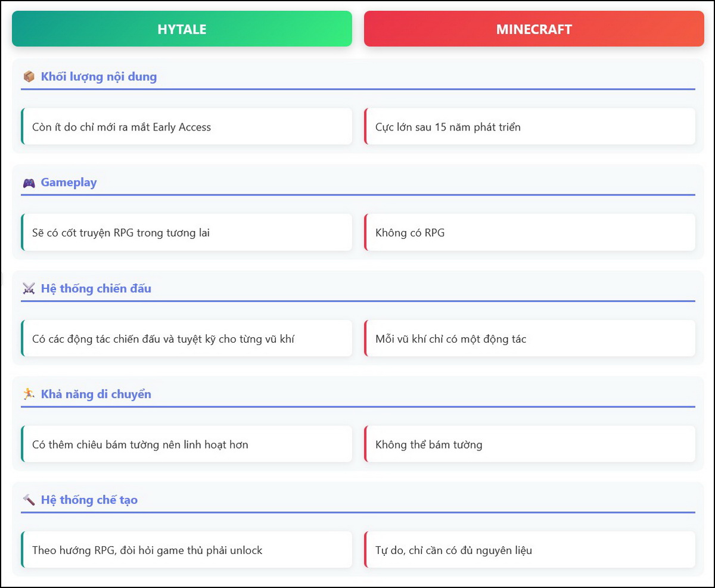Click the hammer icon beside Hệ thống chế tạo
Screen dimensions: 715x588
[29, 500]
